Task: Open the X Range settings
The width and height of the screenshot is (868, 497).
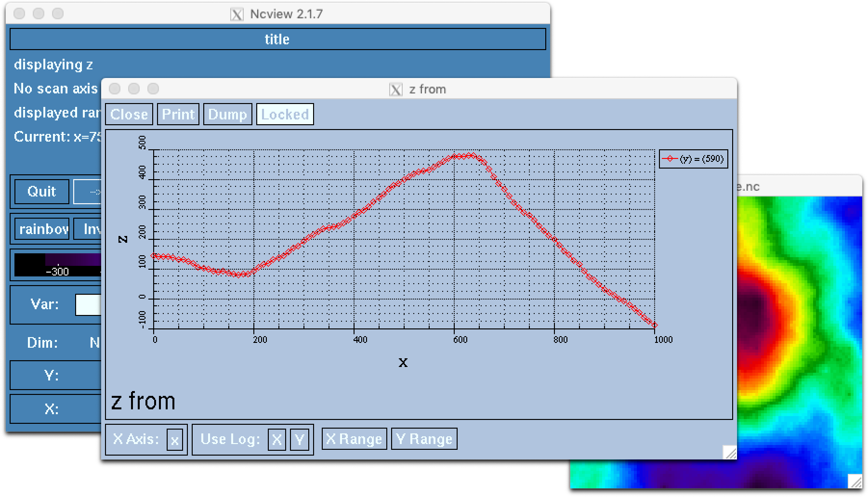Action: tap(354, 439)
